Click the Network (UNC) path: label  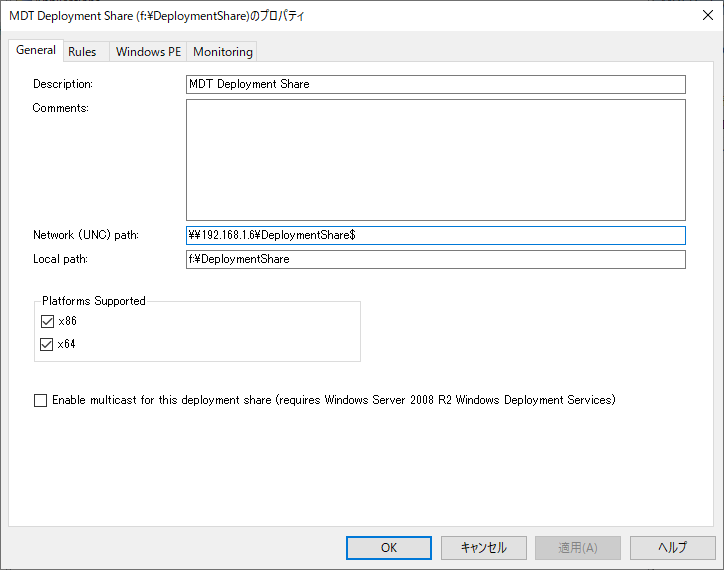[x=86, y=235]
